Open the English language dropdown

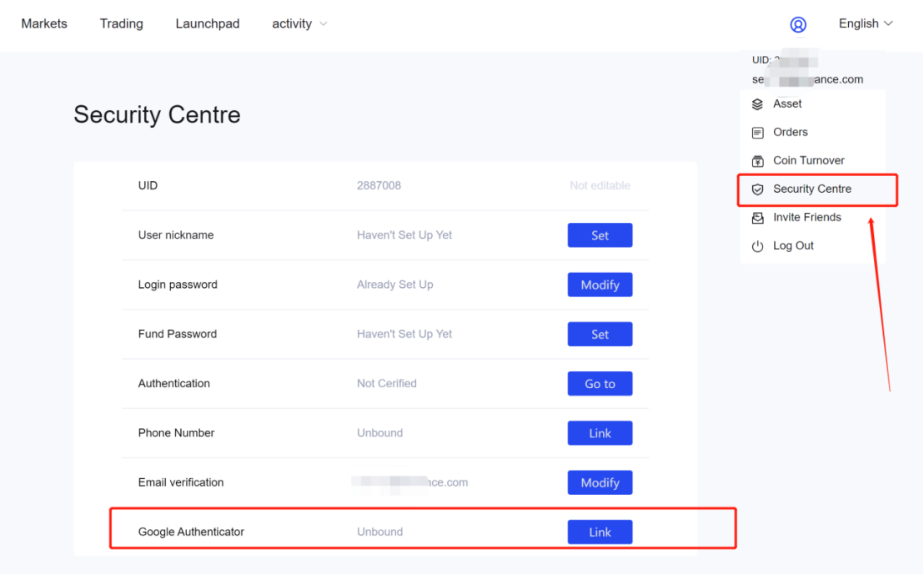[866, 24]
